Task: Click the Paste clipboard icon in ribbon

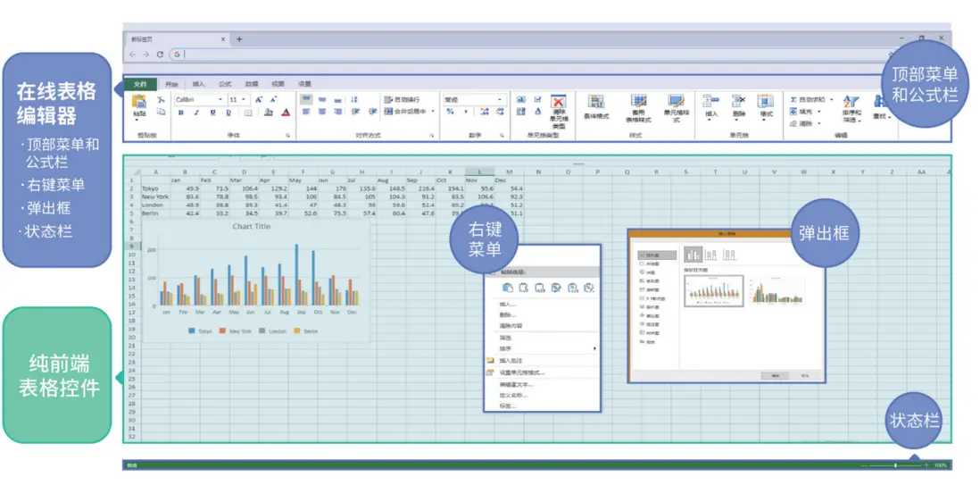Action: 138,102
